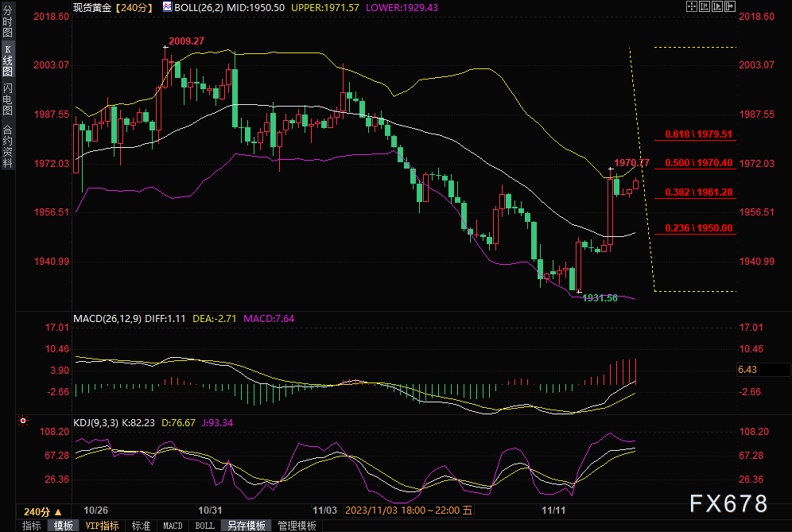The image size is (792, 532).
Task: Open the 合约资料 sidebar tab
Action: click(7, 146)
